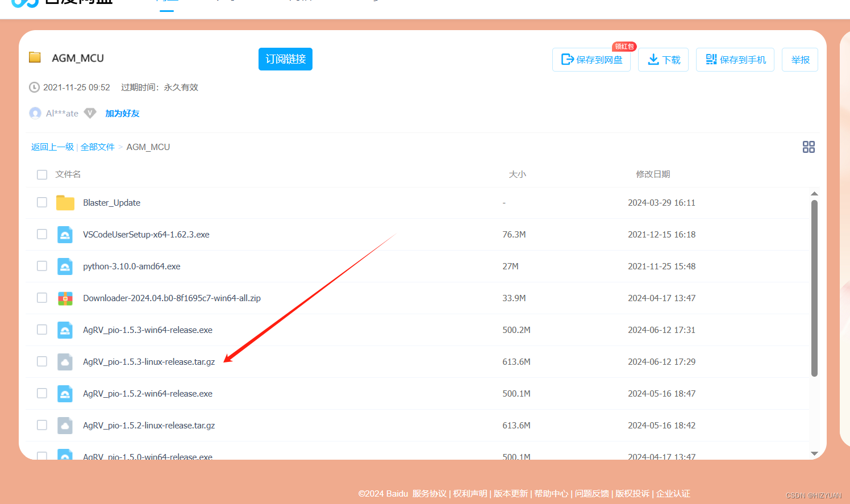Open 企业认证 footer link
Image resolution: width=850 pixels, height=504 pixels.
[673, 494]
